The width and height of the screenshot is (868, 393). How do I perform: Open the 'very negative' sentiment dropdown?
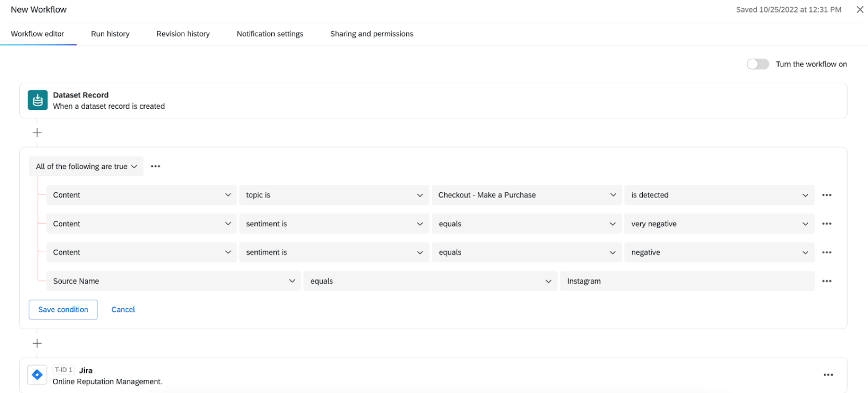[x=719, y=224]
